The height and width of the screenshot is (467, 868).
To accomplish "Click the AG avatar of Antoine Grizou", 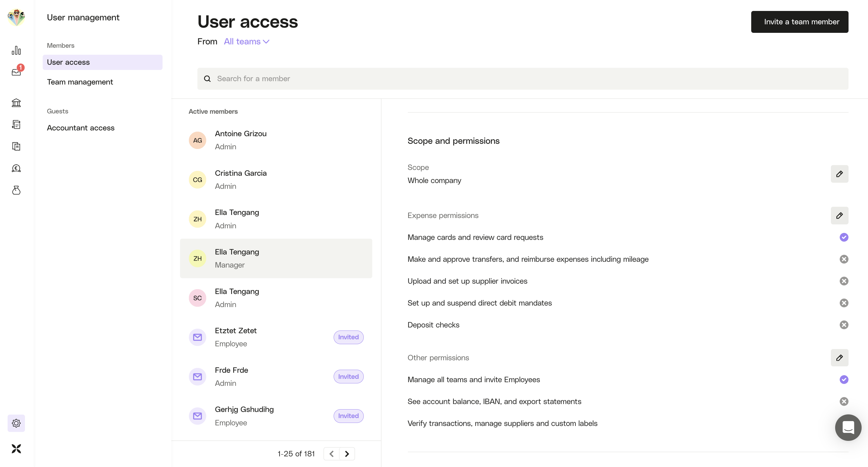I will point(197,140).
